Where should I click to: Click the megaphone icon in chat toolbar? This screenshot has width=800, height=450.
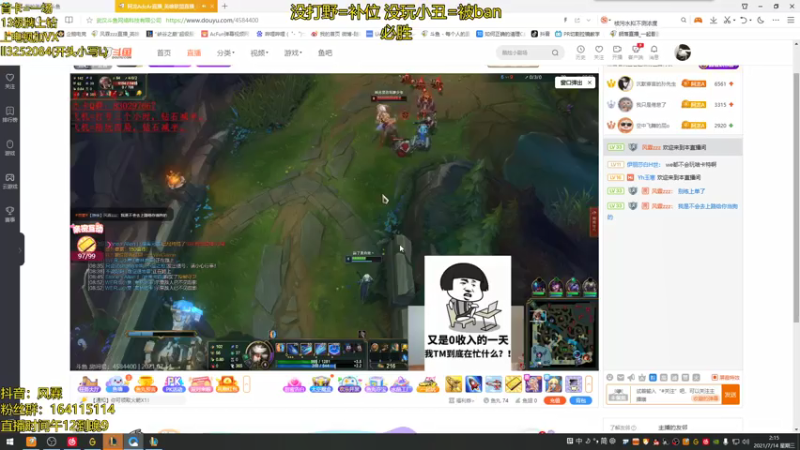click(x=631, y=378)
